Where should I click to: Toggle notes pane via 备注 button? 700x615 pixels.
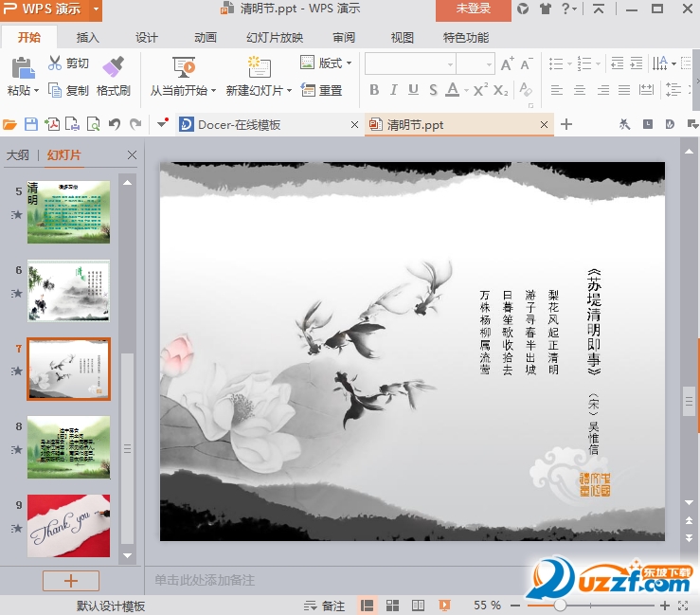pyautogui.click(x=325, y=606)
